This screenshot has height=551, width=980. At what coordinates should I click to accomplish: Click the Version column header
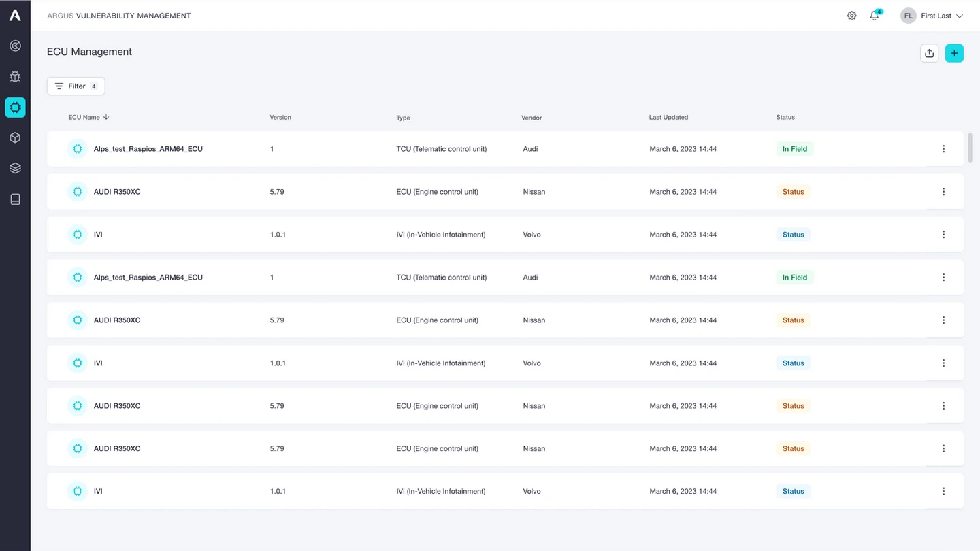coord(280,117)
